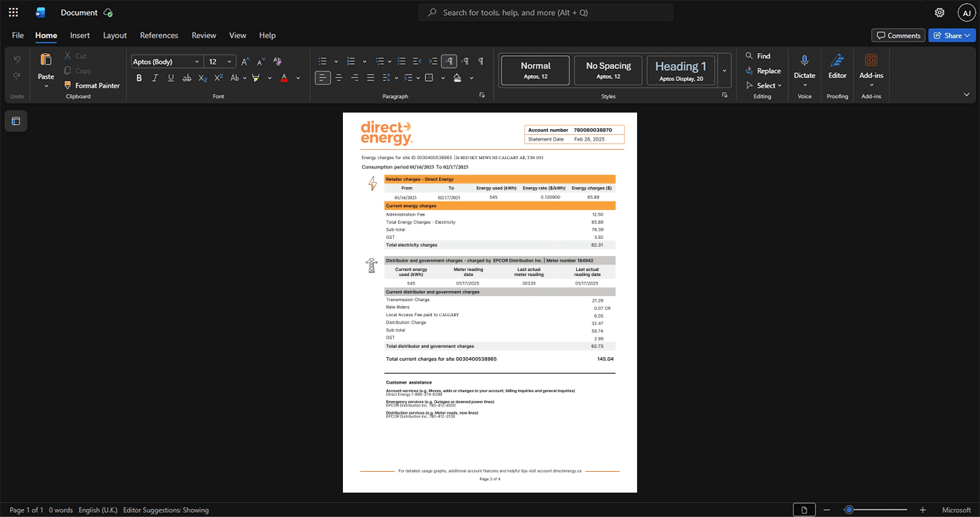Click the Format Painter tool
This screenshot has height=517, width=980.
[92, 85]
